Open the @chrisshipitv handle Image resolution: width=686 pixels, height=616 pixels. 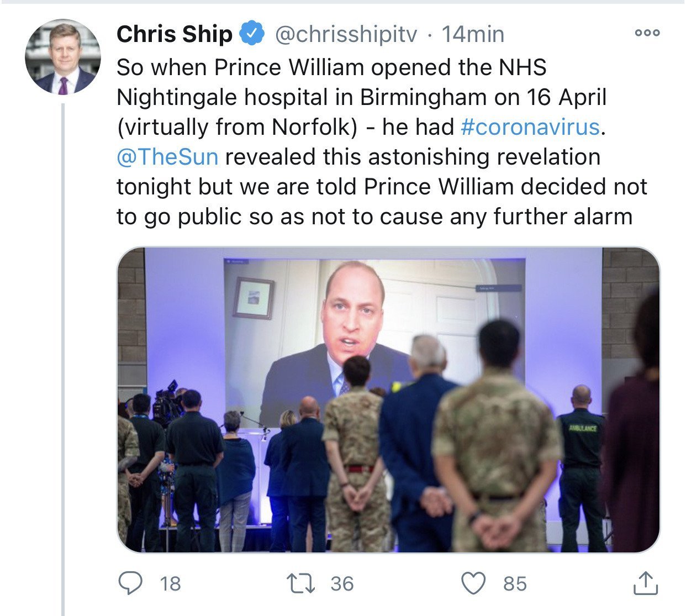coord(346,34)
